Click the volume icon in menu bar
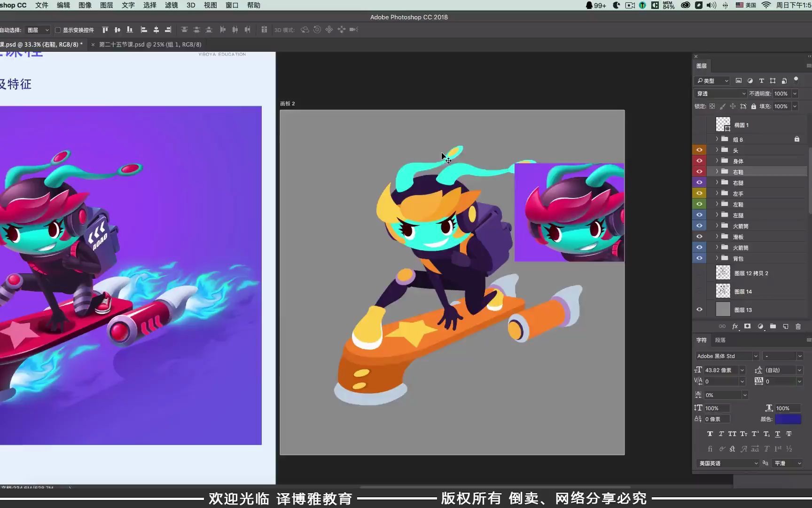 coord(711,5)
